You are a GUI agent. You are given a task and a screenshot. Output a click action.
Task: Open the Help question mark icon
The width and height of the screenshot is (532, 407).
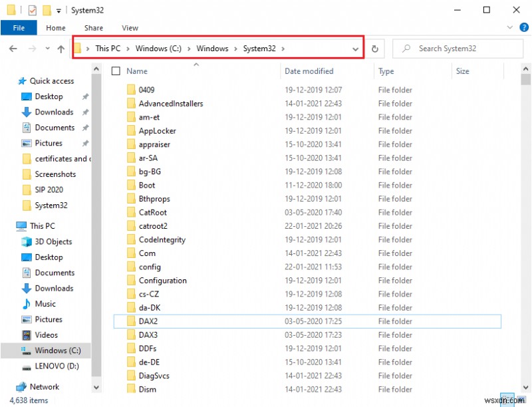[524, 27]
